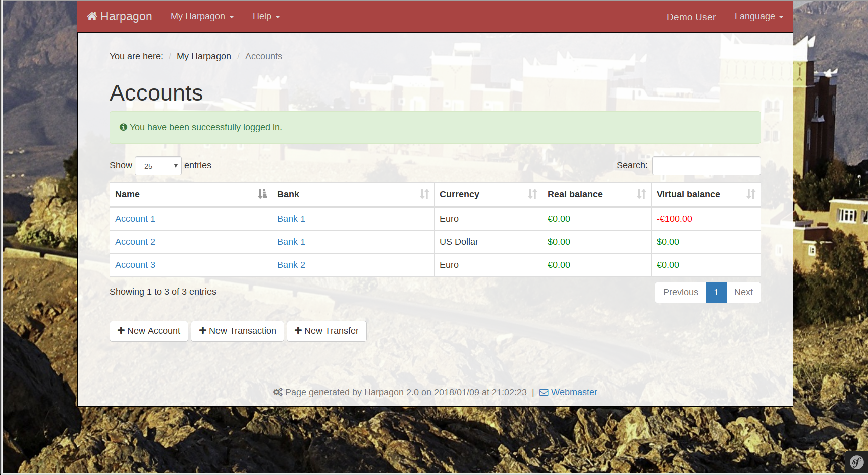Open the Show entries selector
This screenshot has width=868, height=475.
(x=158, y=165)
